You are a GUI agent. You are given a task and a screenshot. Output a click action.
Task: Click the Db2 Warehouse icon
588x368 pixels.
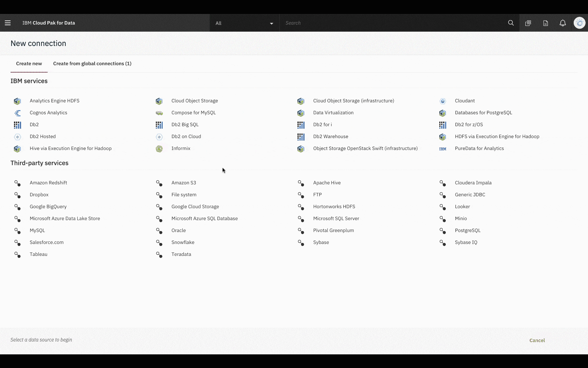(301, 137)
